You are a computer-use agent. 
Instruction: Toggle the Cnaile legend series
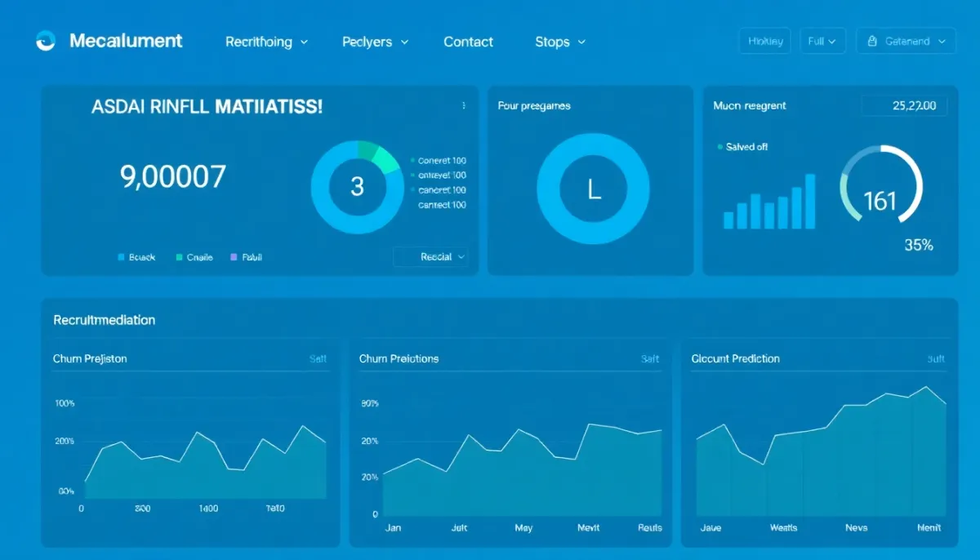click(x=194, y=257)
